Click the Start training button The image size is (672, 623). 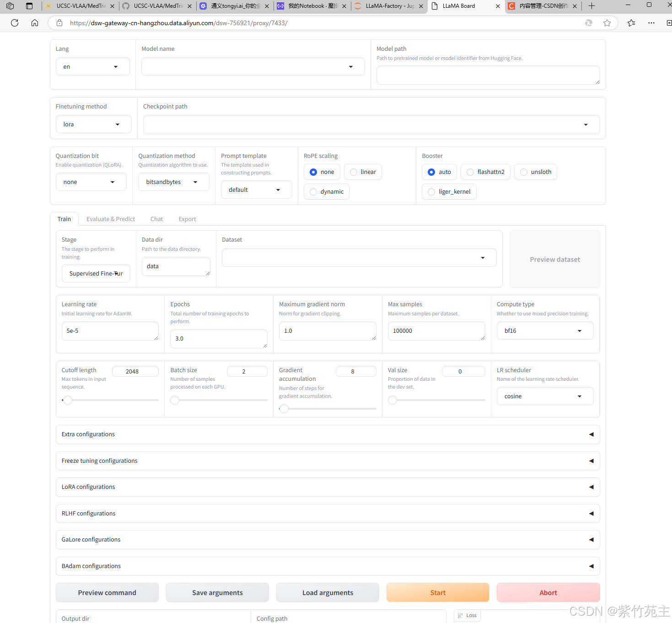438,593
